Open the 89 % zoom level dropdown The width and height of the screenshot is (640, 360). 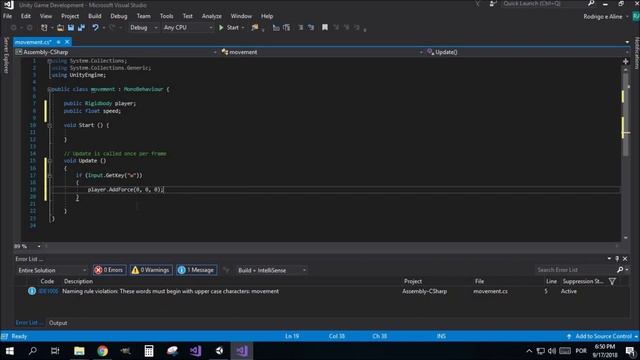point(28,246)
